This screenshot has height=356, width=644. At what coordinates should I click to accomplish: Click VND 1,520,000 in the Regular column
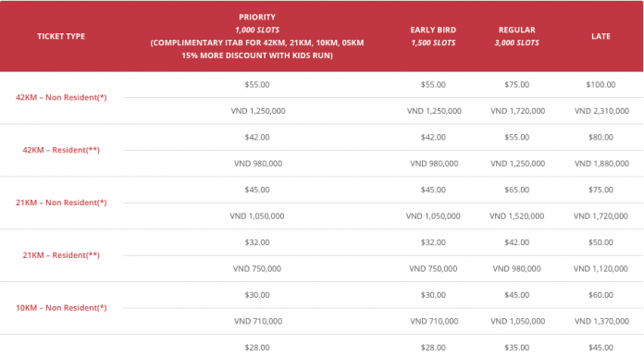(516, 216)
